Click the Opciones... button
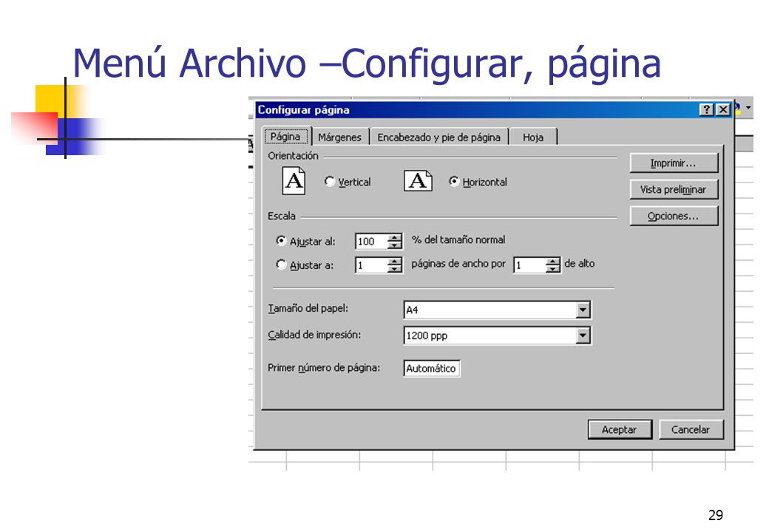The width and height of the screenshot is (769, 532). (674, 216)
